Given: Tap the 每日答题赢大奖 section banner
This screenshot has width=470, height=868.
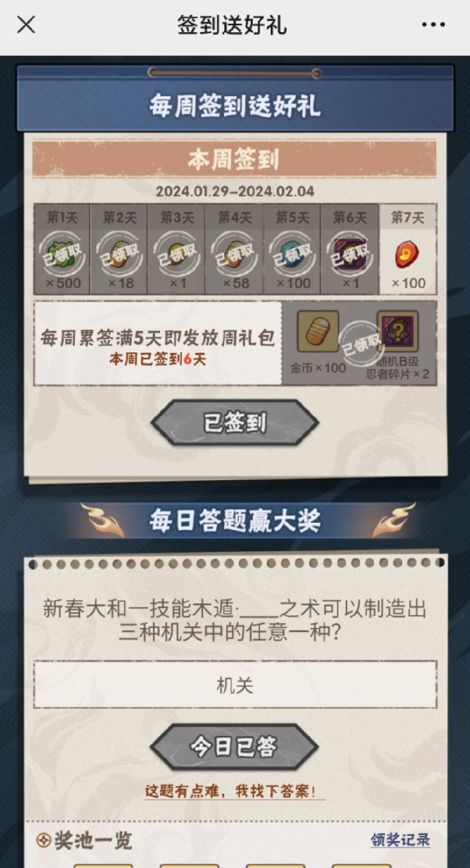Looking at the screenshot, I should pyautogui.click(x=235, y=520).
